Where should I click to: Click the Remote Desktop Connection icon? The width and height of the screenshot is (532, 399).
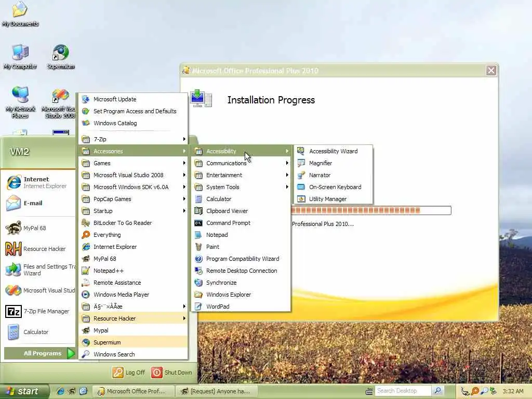[198, 271]
